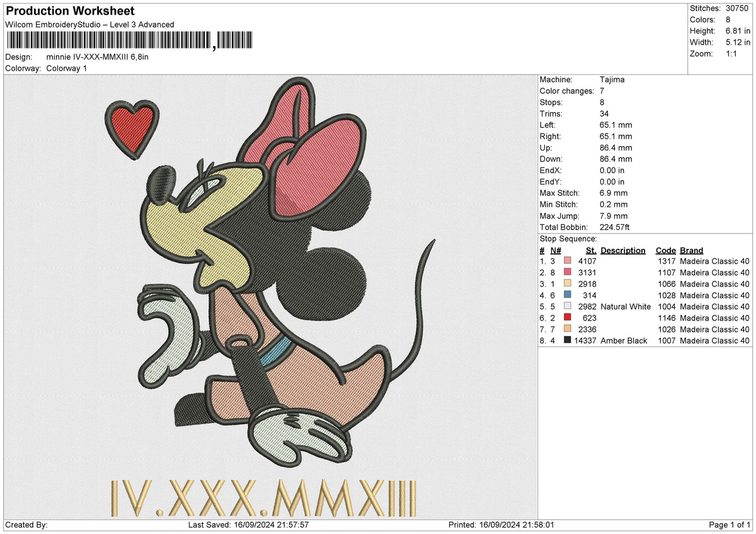Click the stitch count 2336
756x534 pixels.
pos(587,329)
